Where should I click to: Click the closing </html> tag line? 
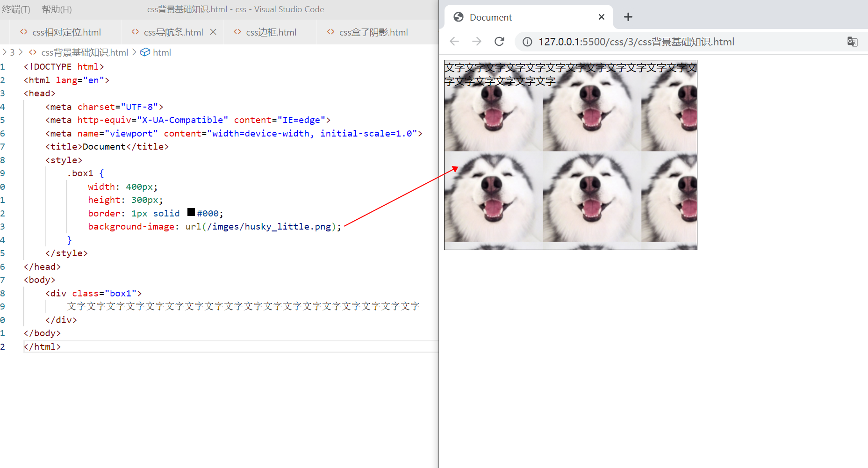click(x=42, y=347)
